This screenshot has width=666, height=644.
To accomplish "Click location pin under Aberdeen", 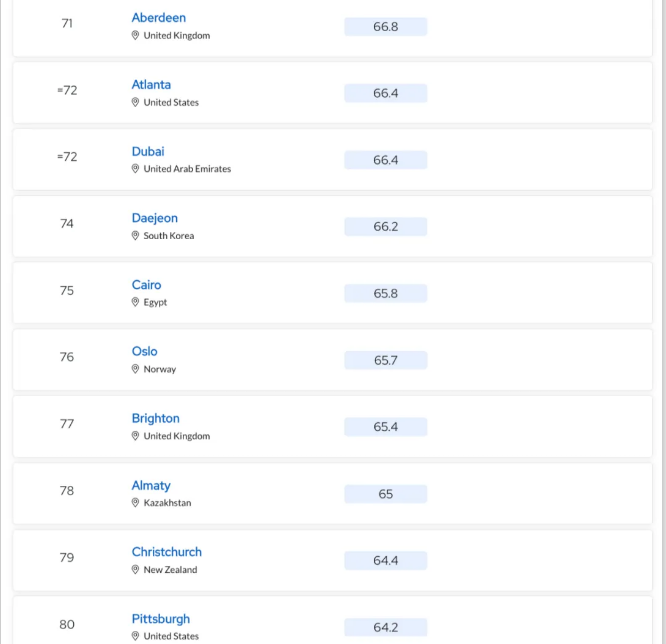I will click(x=135, y=35).
